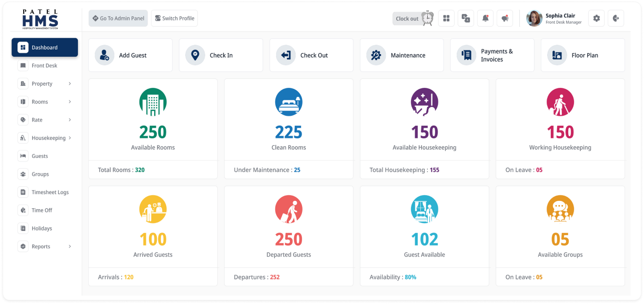Click the Departed Guests icon
The width and height of the screenshot is (644, 304).
click(x=288, y=209)
